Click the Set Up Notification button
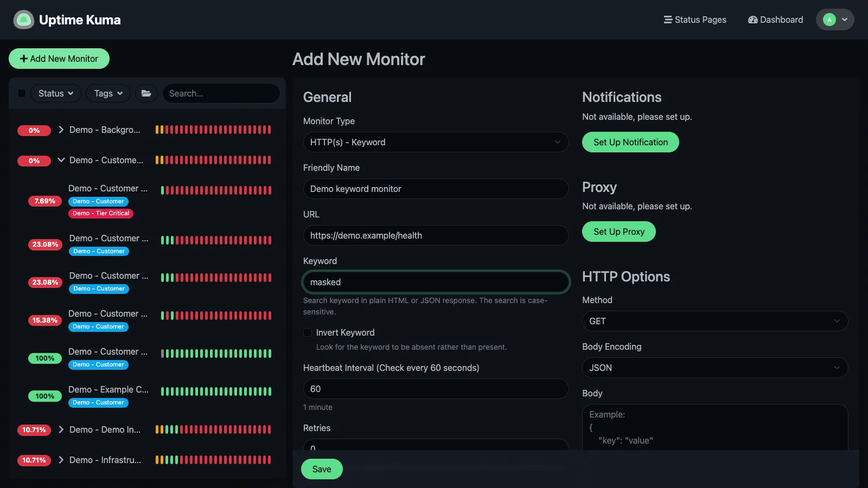 [x=630, y=142]
